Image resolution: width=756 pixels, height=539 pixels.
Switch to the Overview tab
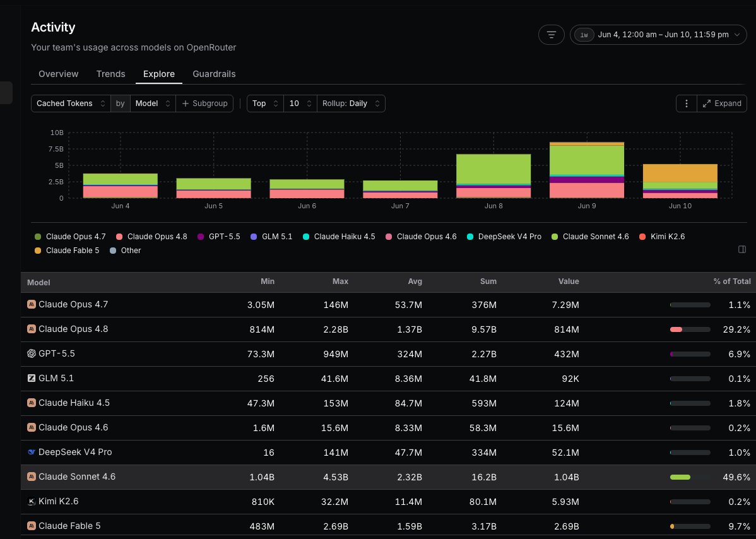[58, 74]
